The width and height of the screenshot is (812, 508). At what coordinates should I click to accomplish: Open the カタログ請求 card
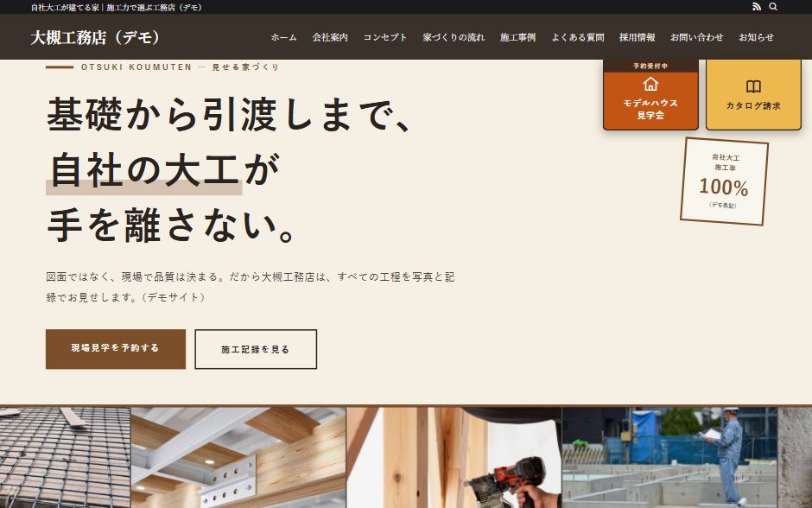tap(753, 95)
